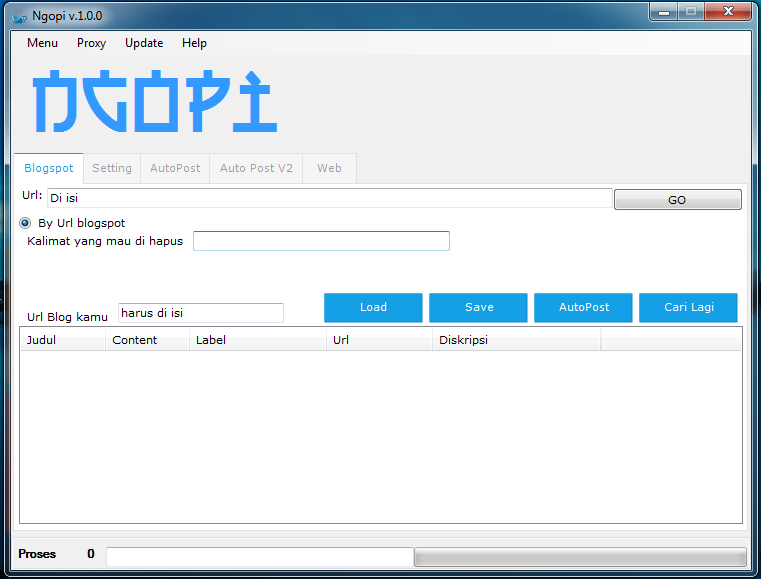This screenshot has width=761, height=579.
Task: Click the NGOPI logo image
Action: click(x=155, y=101)
